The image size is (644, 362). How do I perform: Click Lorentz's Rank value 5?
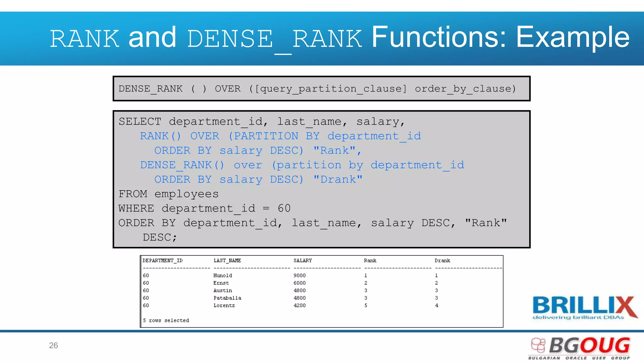point(366,305)
